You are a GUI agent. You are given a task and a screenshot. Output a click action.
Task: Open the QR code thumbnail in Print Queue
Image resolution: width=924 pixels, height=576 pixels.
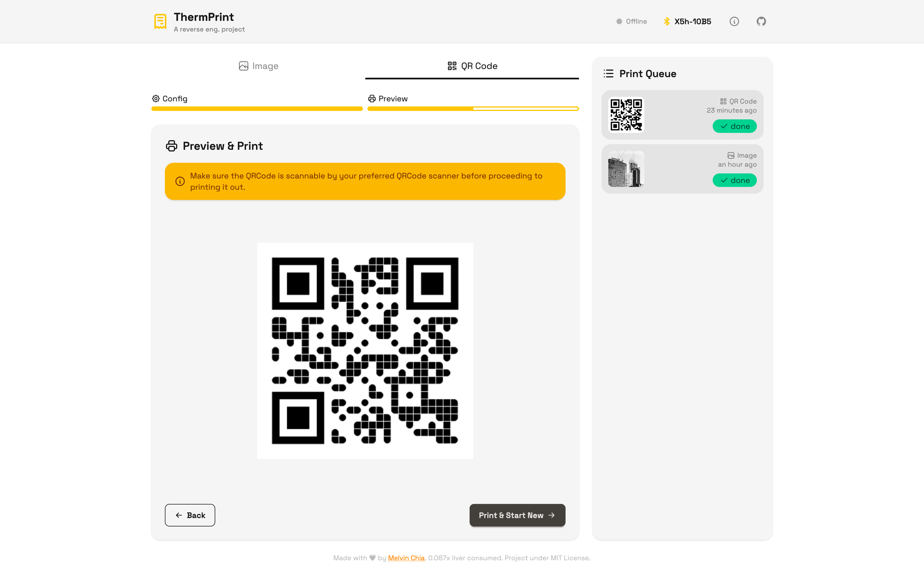coord(626,115)
